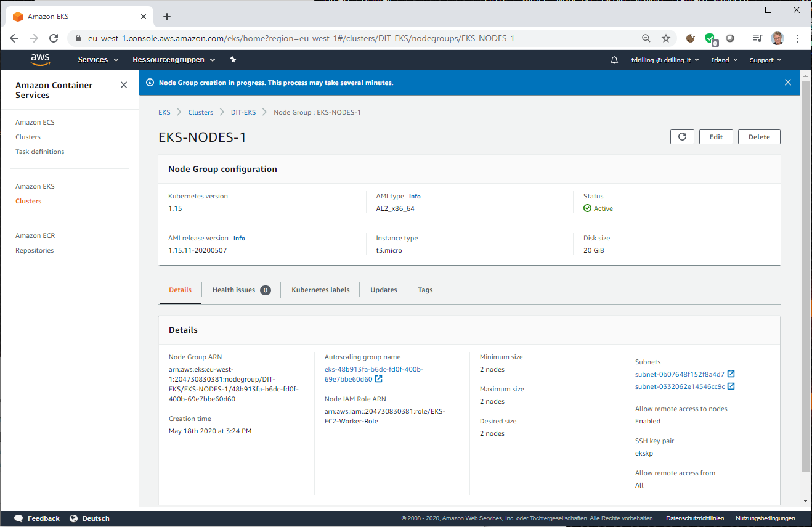Click the browser back arrow

coord(14,38)
